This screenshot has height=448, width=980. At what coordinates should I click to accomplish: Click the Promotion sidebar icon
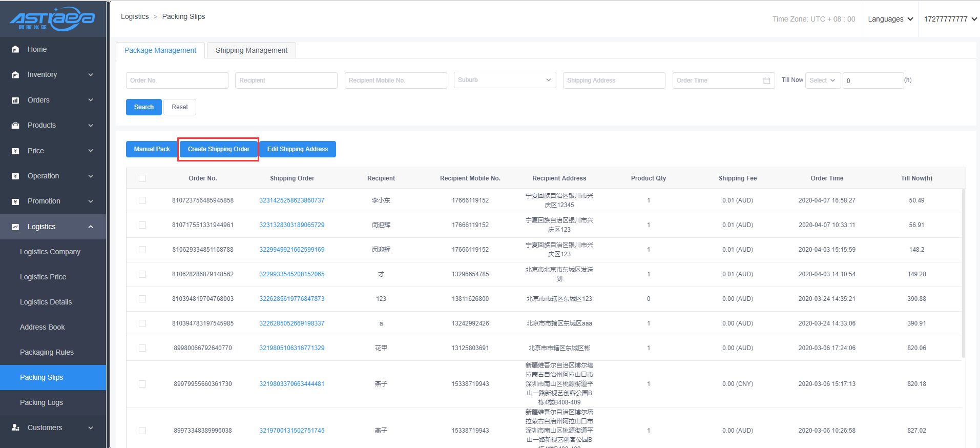click(15, 201)
